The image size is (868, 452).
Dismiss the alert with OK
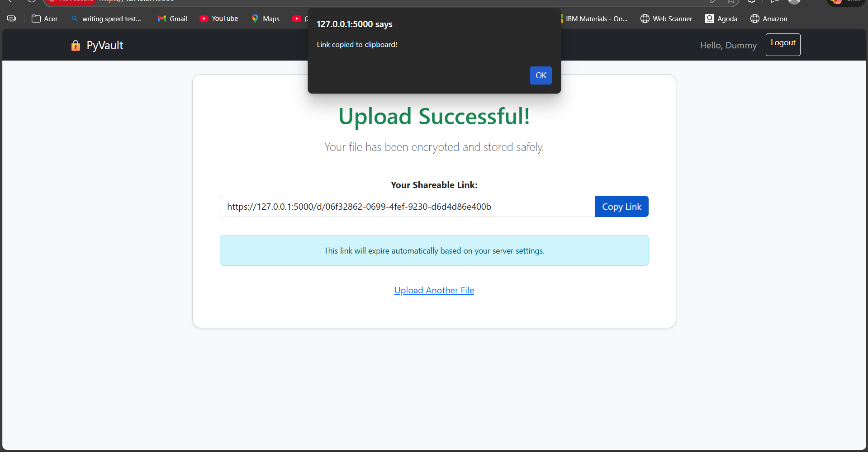541,75
